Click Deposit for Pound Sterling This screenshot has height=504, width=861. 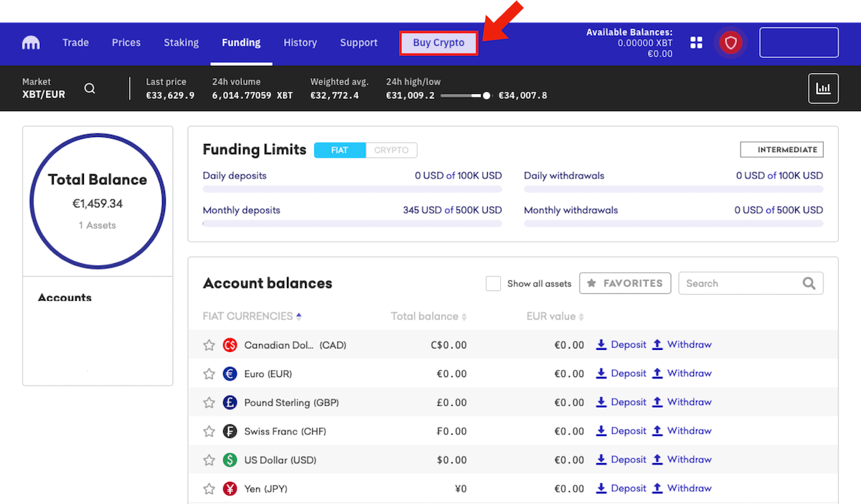[621, 402]
